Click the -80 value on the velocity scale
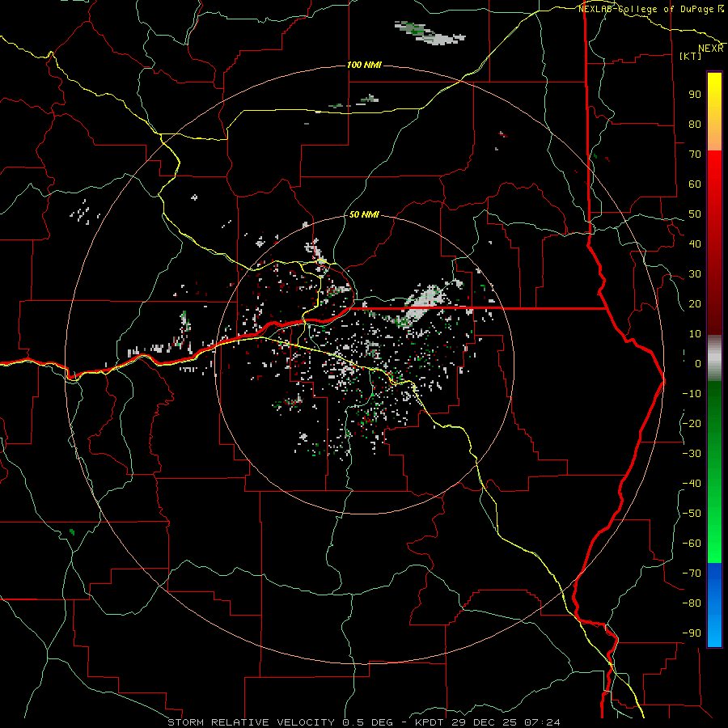 [692, 603]
